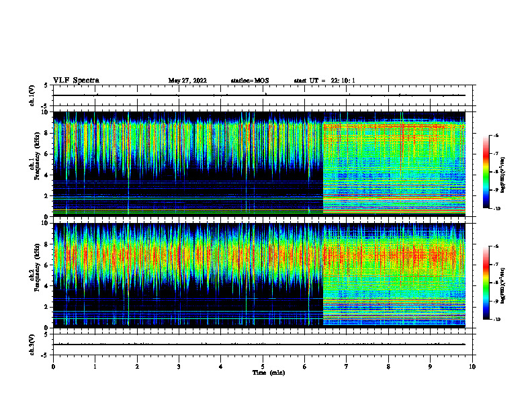Click the "ch.3(V)" axis label at bottom
This screenshot has width=532, height=411.
tap(32, 345)
